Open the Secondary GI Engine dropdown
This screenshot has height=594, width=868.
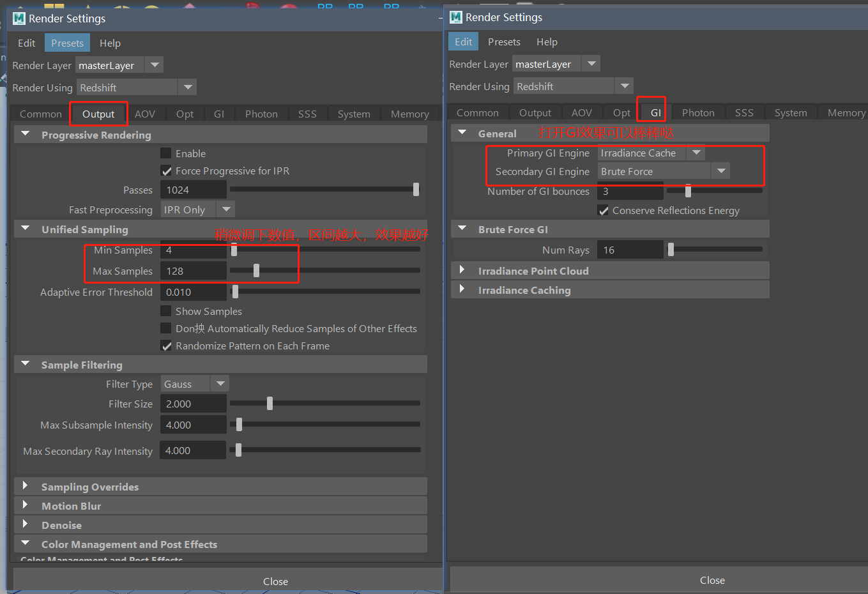pyautogui.click(x=663, y=171)
